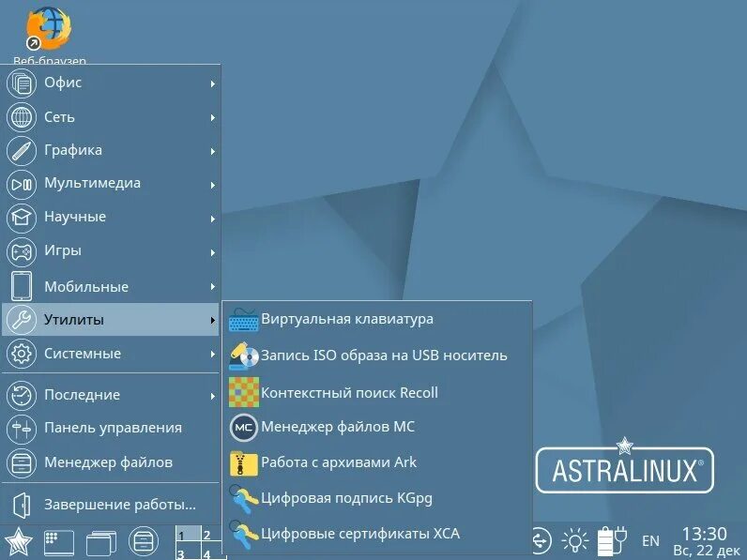Click the Recoll checkered icon
The width and height of the screenshot is (747, 560).
click(243, 392)
